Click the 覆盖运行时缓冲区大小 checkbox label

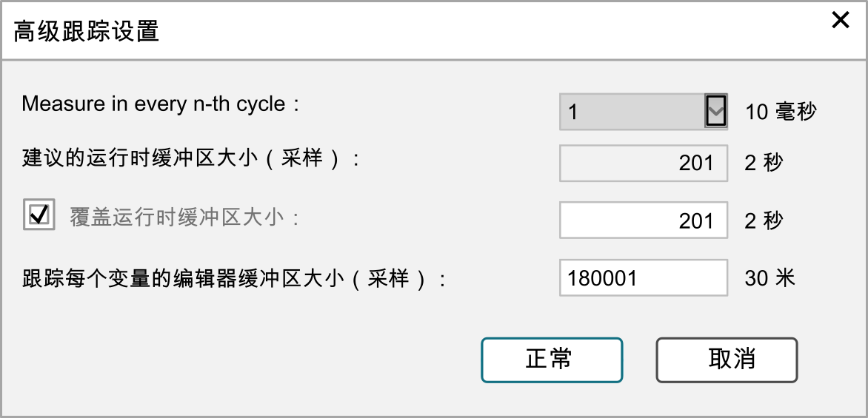click(185, 218)
